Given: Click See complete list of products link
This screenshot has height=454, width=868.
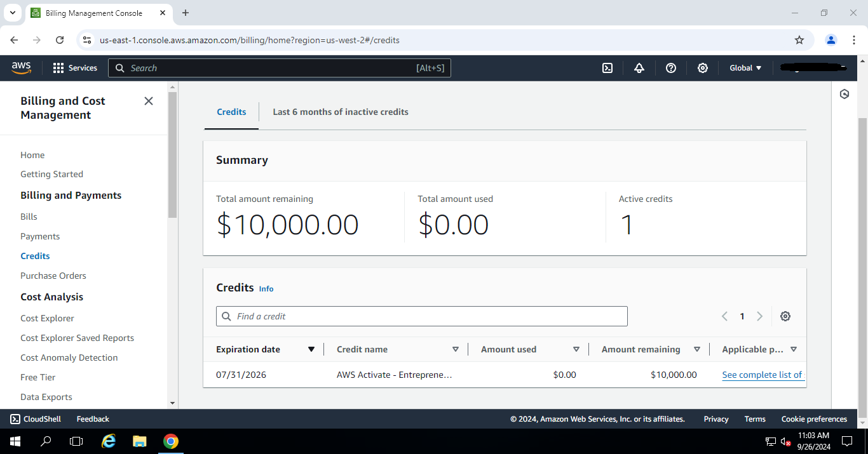Looking at the screenshot, I should [763, 375].
